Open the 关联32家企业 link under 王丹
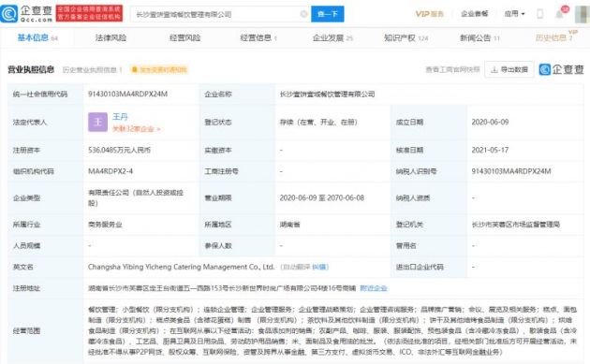590x364 pixels. click(137, 129)
